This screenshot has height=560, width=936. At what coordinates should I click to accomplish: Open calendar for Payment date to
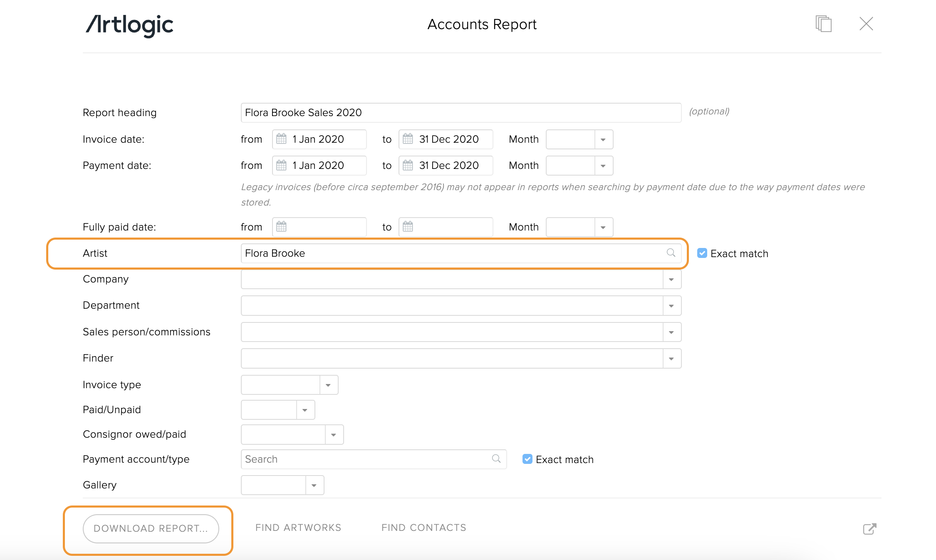pos(408,165)
